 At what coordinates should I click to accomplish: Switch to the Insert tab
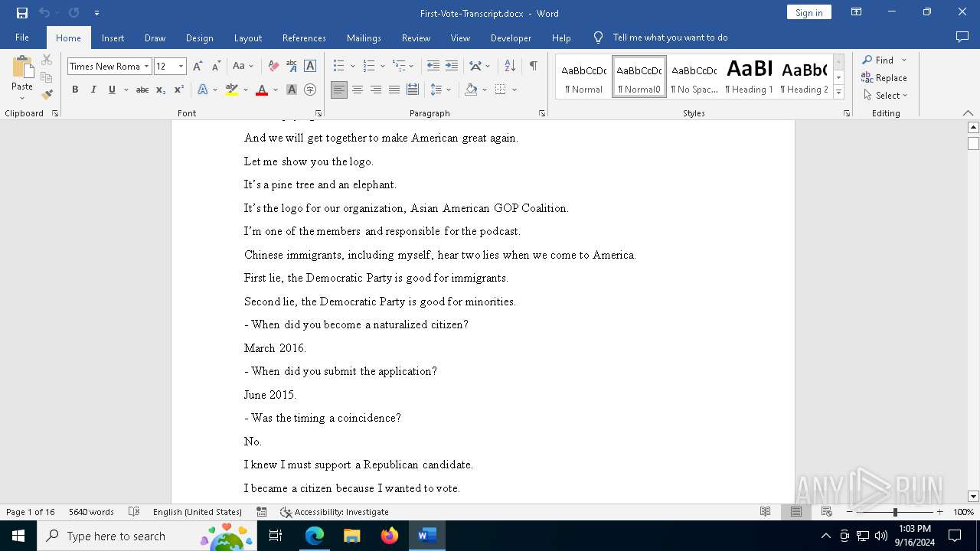(113, 37)
